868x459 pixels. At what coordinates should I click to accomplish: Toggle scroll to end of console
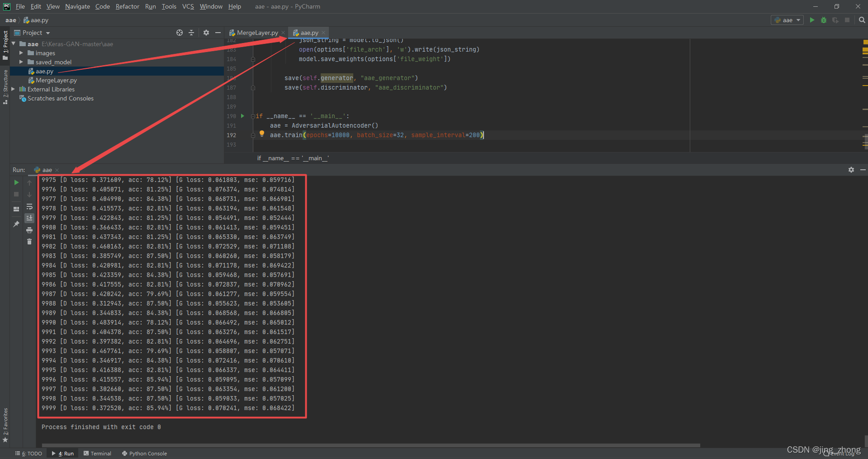(x=29, y=218)
